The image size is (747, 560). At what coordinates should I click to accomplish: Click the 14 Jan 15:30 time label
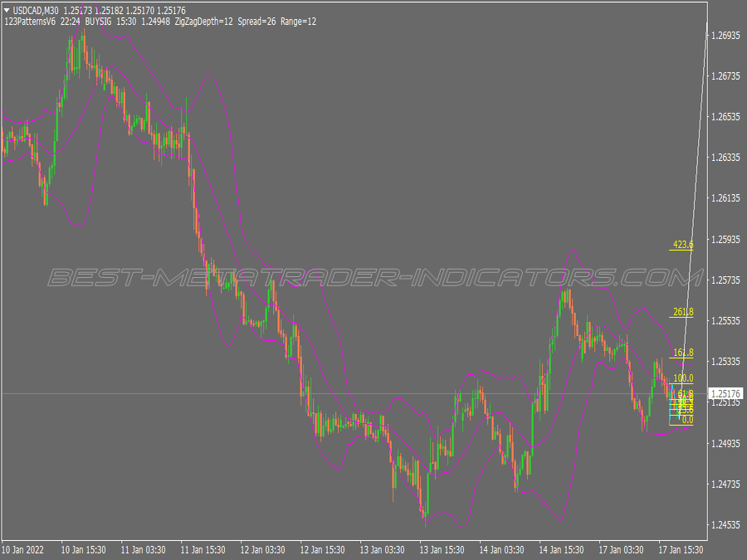coord(561,550)
